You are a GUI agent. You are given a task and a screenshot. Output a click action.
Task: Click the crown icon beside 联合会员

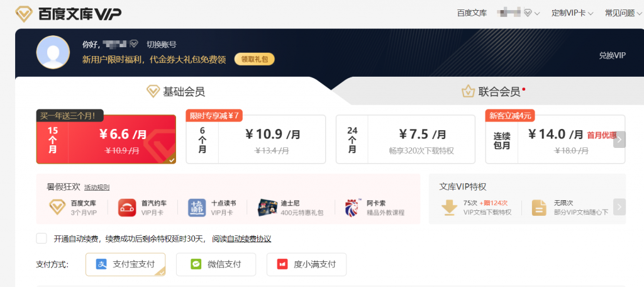468,91
